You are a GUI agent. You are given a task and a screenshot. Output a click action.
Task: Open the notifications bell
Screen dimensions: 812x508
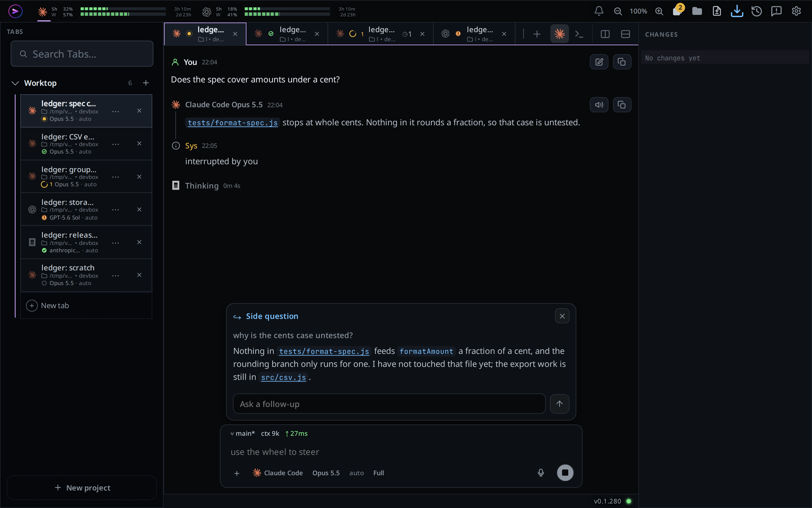pos(599,11)
